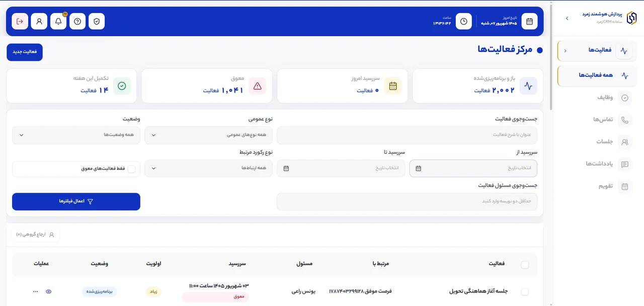View first activity with eye icon
The image size is (644, 306).
tap(49, 291)
